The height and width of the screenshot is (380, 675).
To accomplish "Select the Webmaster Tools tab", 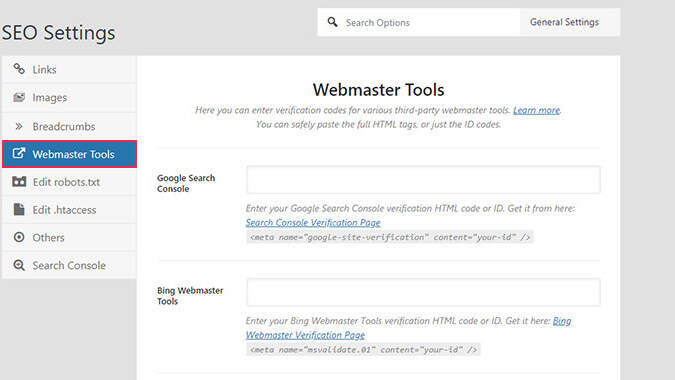I will click(x=69, y=154).
